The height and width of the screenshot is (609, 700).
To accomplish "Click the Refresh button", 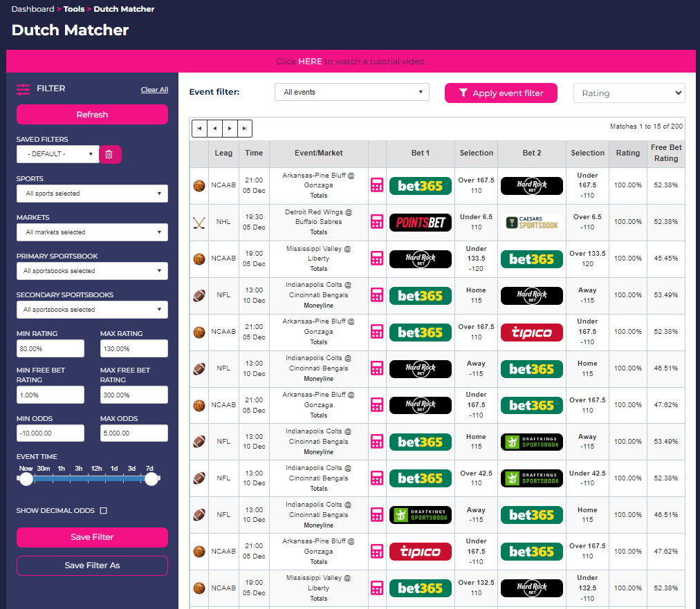I will click(93, 115).
